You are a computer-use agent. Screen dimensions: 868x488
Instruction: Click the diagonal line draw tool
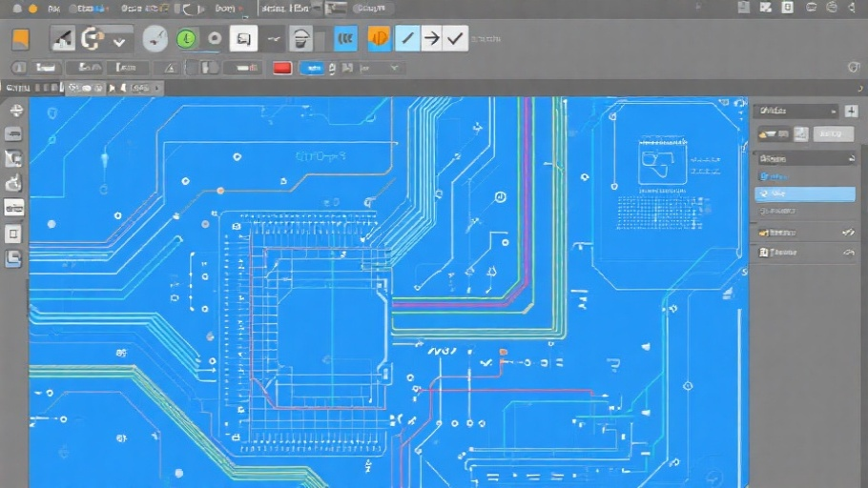[x=407, y=39]
